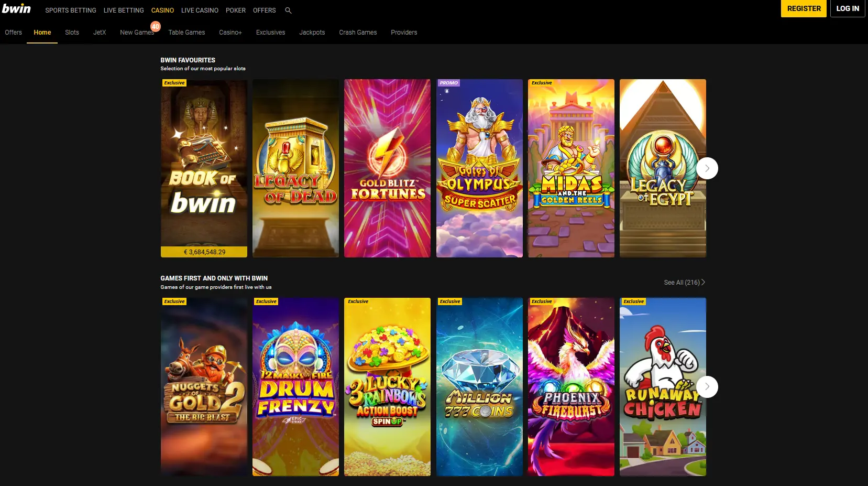Go to Live Betting
This screenshot has width=868, height=486.
pyautogui.click(x=124, y=10)
